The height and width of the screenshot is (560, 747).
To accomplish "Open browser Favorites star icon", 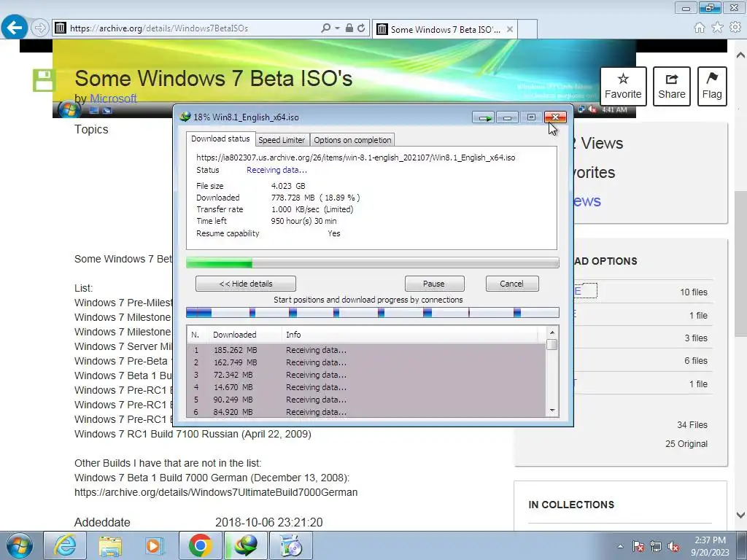I will tap(718, 28).
